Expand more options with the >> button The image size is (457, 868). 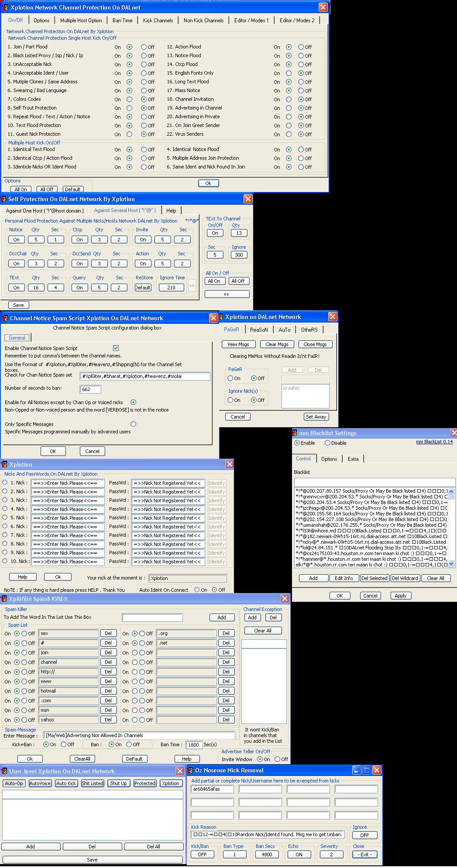(x=192, y=286)
